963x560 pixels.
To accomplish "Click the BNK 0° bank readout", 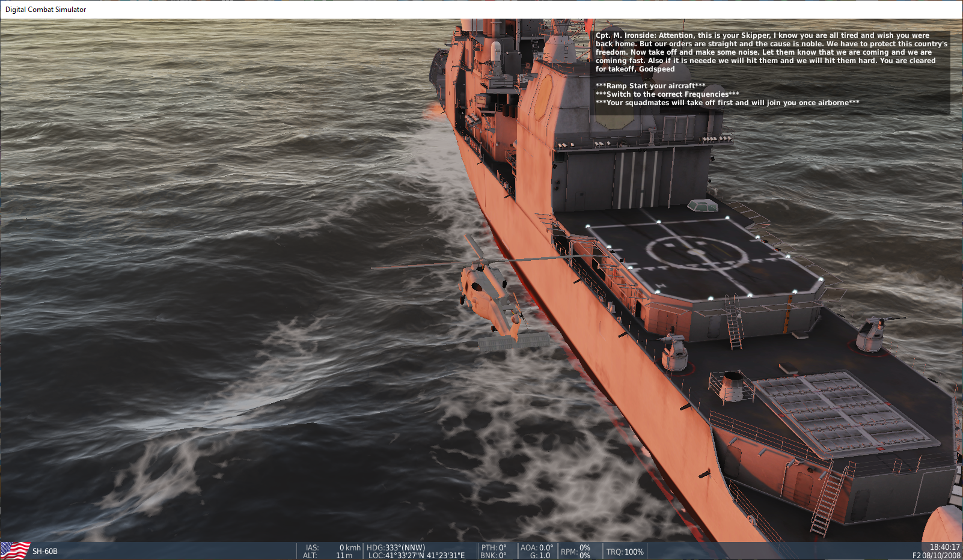I will [x=493, y=556].
